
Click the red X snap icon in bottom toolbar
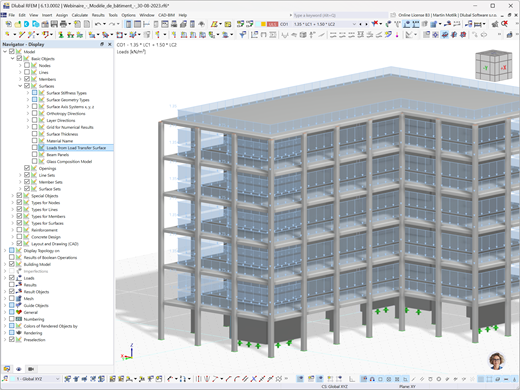pyautogui.click(x=254, y=379)
